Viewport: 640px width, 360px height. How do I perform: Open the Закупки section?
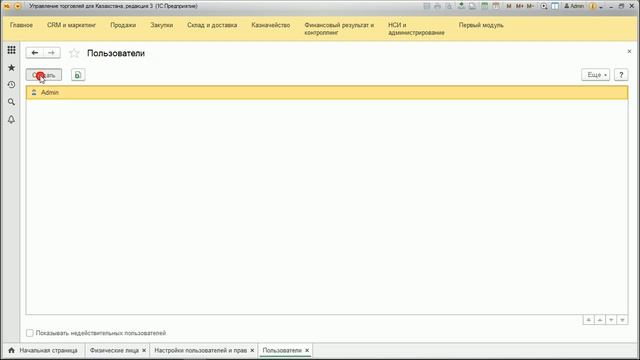162,25
